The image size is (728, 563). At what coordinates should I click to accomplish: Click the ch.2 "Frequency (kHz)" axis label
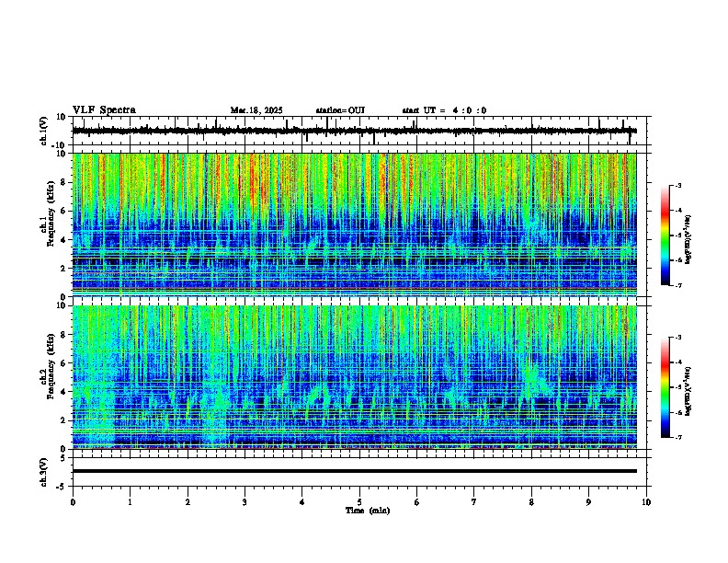[50, 366]
